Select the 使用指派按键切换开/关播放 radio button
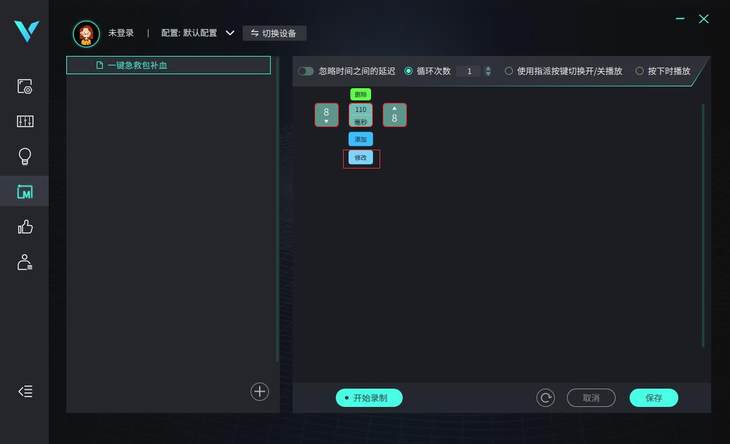The width and height of the screenshot is (730, 444). click(509, 71)
